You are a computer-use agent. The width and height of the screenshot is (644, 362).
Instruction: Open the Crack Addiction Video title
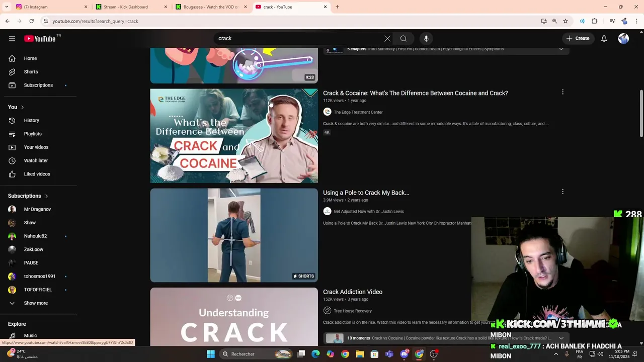pos(353,292)
